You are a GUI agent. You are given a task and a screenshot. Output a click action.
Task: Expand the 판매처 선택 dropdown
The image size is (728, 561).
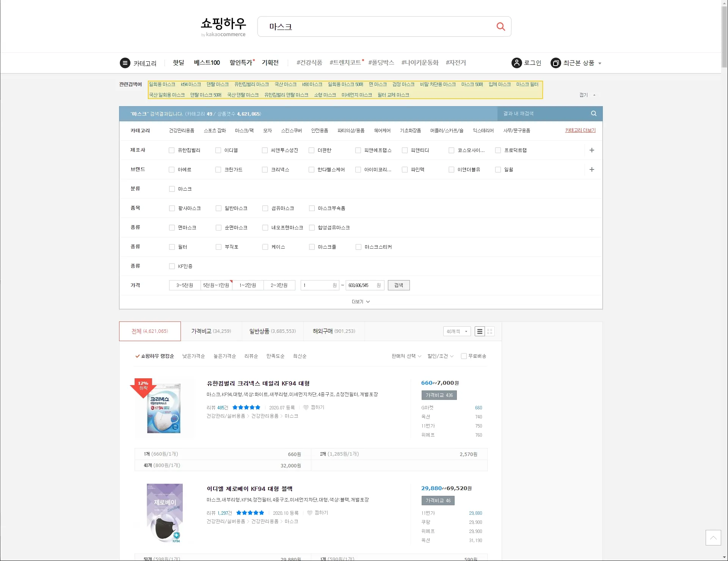coord(406,356)
